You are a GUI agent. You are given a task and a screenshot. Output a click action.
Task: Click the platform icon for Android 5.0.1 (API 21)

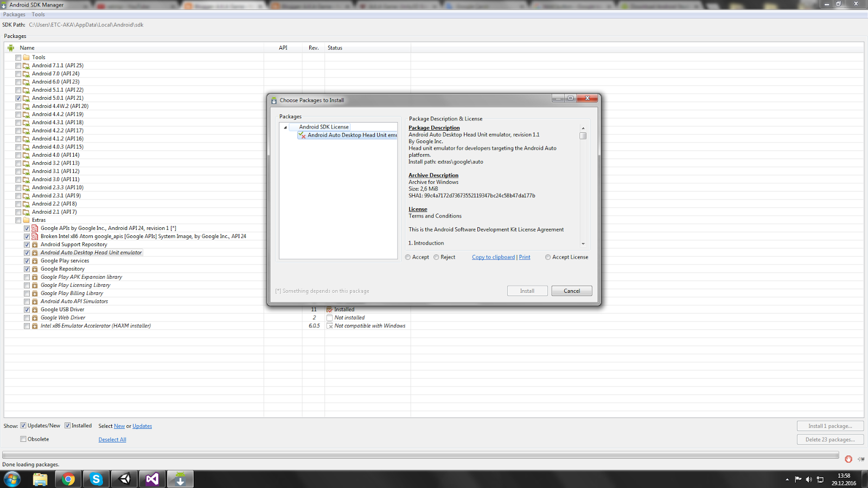click(x=26, y=98)
